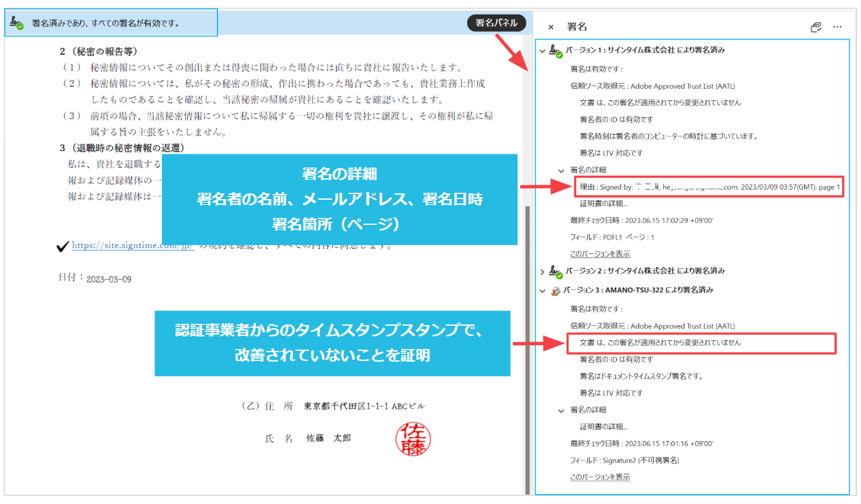
Task: Click the expand-all icon in 署名 panel header
Action: click(816, 27)
